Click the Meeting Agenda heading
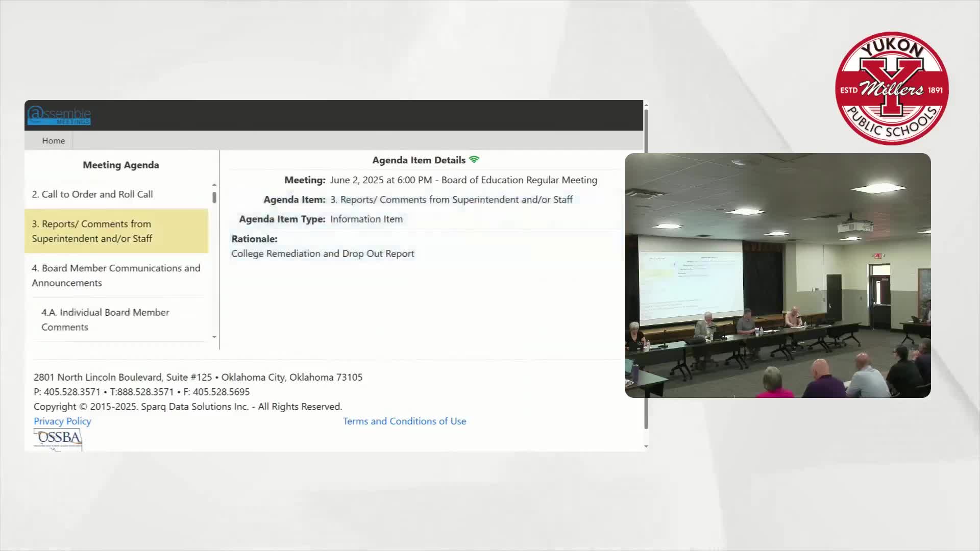The height and width of the screenshot is (551, 980). (x=121, y=165)
